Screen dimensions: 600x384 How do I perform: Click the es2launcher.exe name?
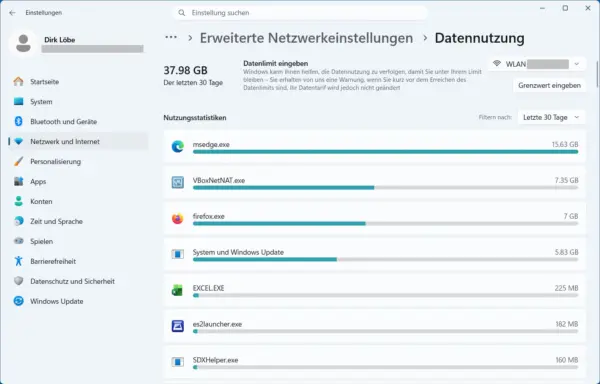click(217, 324)
